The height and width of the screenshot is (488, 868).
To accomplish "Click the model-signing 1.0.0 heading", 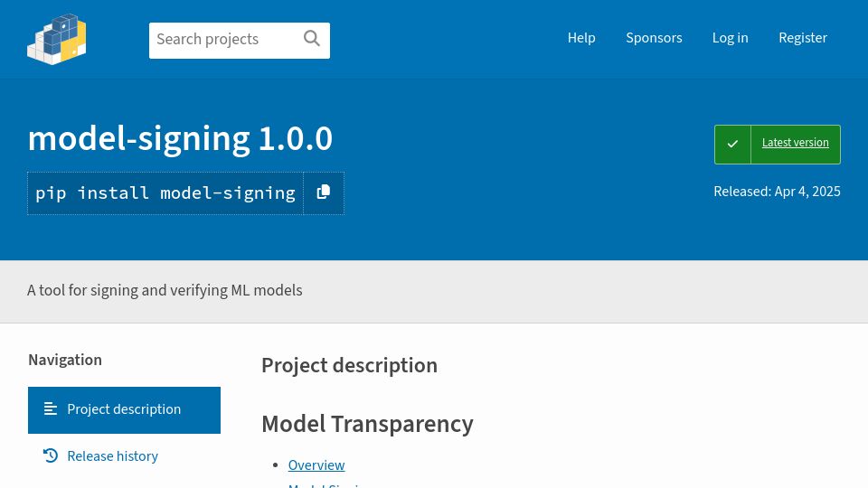I will (x=180, y=138).
